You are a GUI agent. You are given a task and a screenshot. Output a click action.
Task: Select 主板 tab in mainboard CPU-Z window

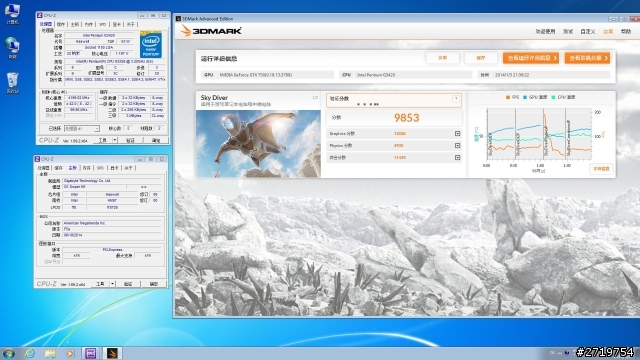(72, 168)
